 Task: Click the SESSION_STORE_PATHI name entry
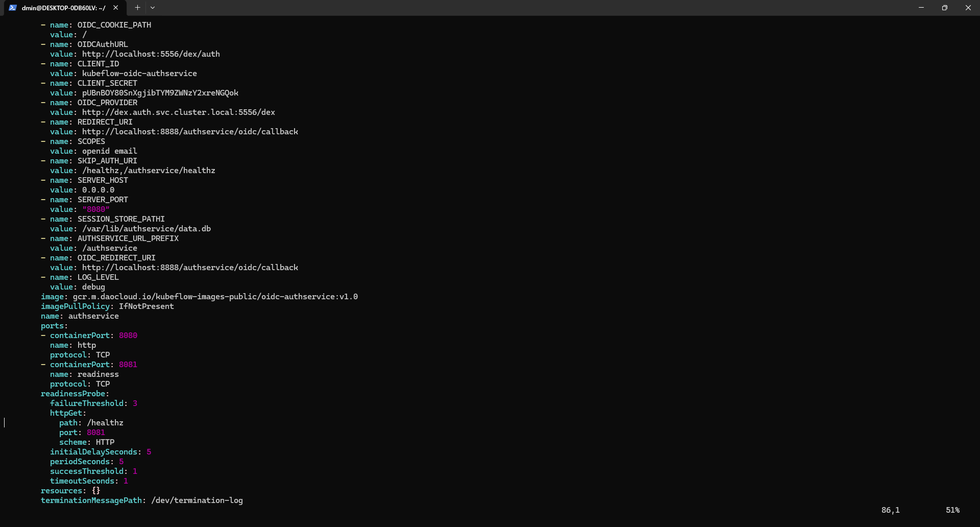pyautogui.click(x=121, y=219)
